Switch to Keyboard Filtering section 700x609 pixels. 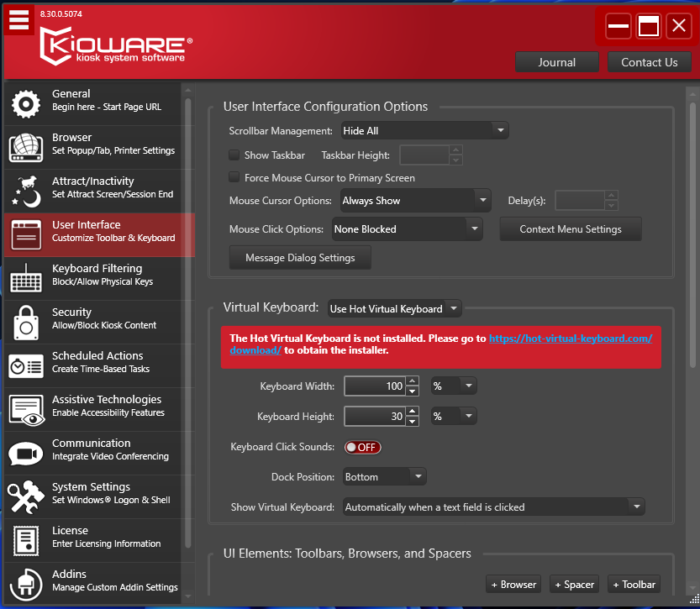[92, 278]
